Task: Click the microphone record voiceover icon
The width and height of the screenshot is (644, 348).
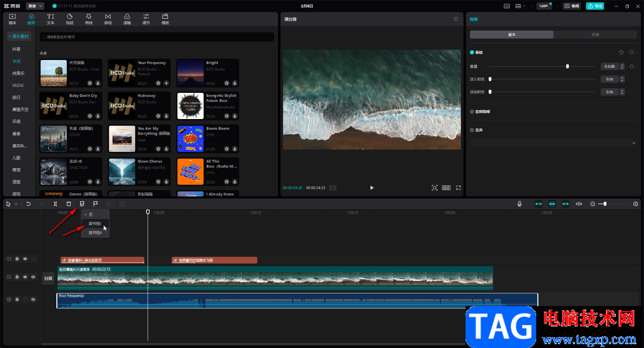Action: 520,204
